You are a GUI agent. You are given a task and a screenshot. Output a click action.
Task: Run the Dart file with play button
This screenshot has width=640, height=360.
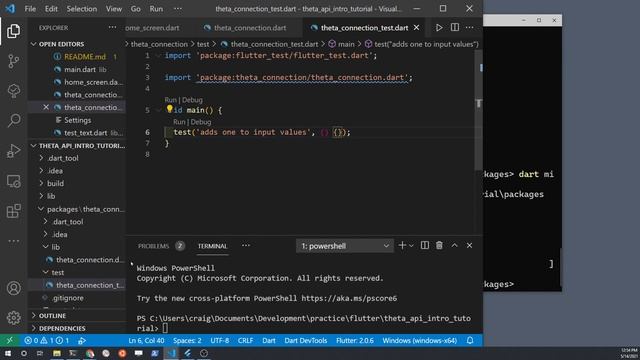pyautogui.click(x=439, y=28)
